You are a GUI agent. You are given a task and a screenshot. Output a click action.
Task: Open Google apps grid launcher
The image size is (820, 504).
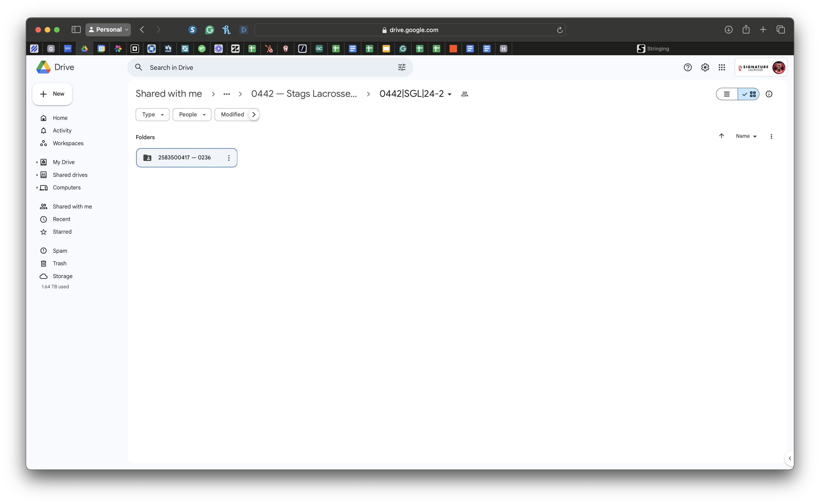click(722, 67)
